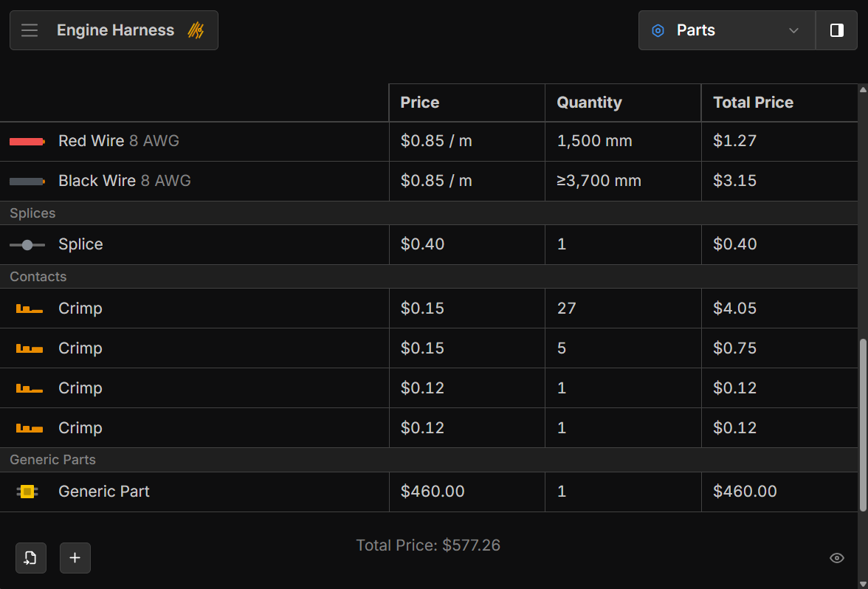The width and height of the screenshot is (868, 589).
Task: Click the Generic Part yellow icon
Action: [x=27, y=492]
